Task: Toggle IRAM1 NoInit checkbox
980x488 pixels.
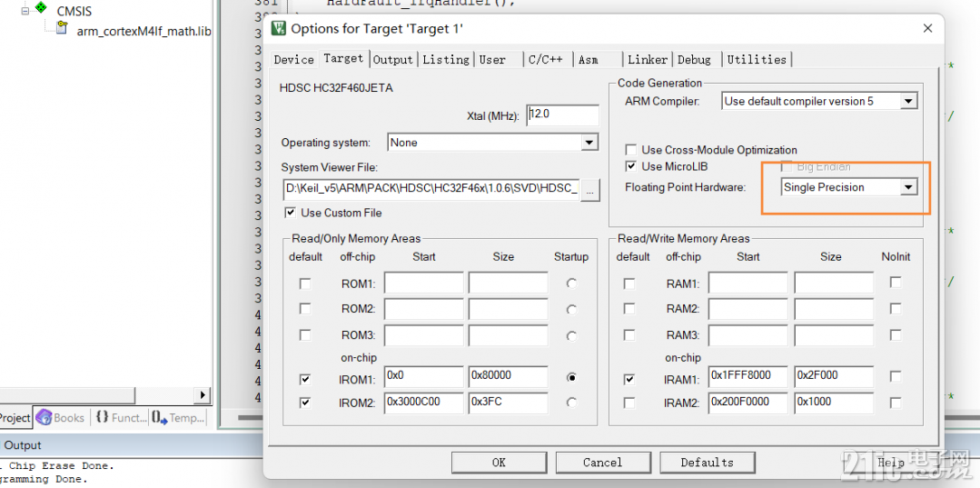Action: [x=896, y=376]
